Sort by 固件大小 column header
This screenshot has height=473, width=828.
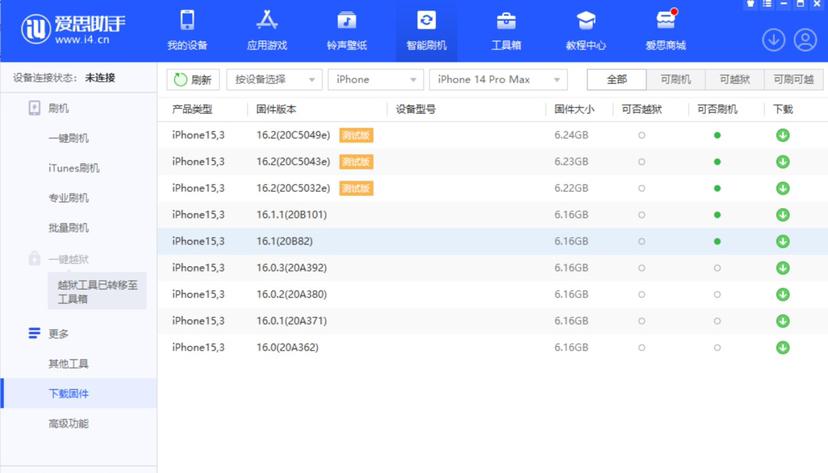pyautogui.click(x=574, y=109)
